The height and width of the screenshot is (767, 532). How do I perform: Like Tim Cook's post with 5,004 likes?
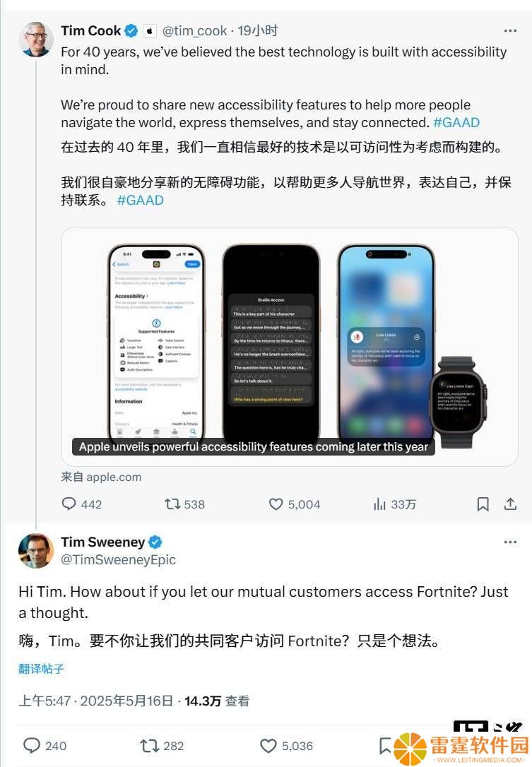(x=276, y=504)
